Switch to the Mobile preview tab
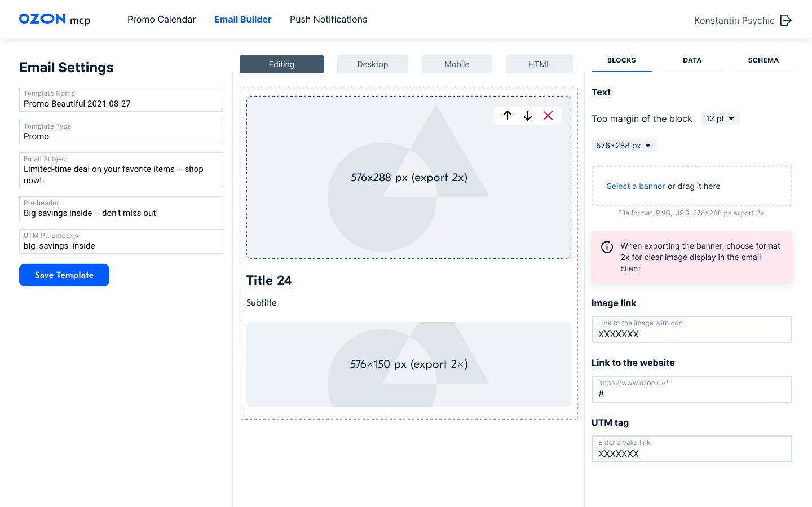This screenshot has height=507, width=812. pyautogui.click(x=457, y=64)
